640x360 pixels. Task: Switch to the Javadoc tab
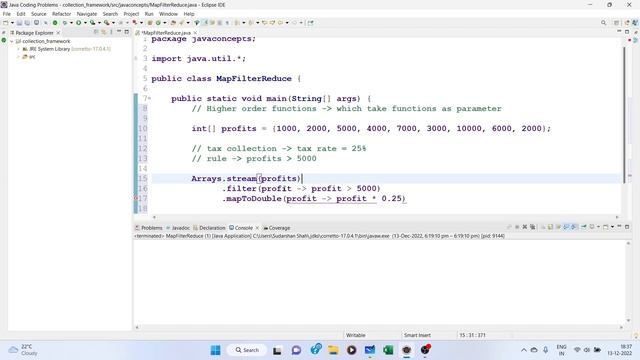pos(178,228)
